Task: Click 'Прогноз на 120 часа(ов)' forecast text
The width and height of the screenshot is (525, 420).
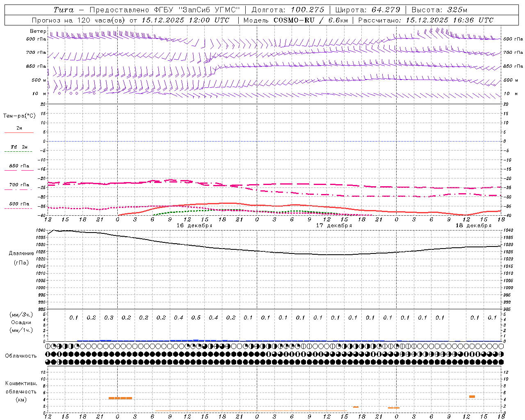Action: [79, 20]
